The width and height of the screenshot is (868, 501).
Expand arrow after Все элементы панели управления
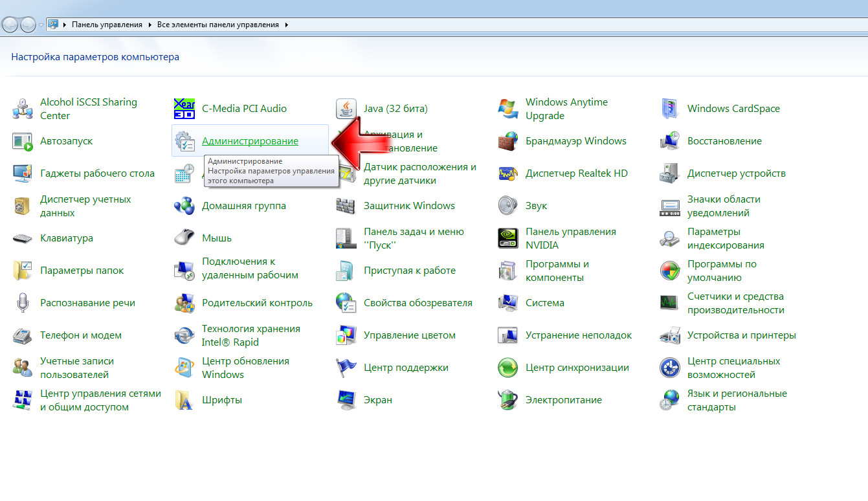pyautogui.click(x=286, y=25)
